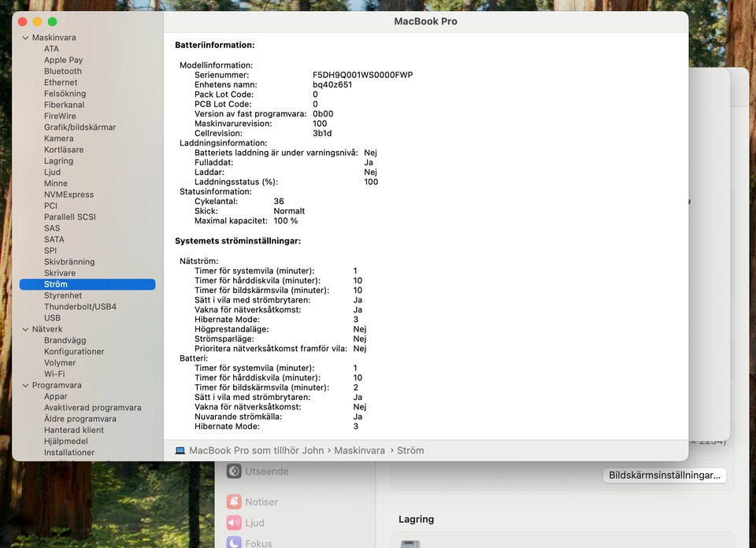Viewport: 756px width, 548px height.
Task: Click the green zoom window button
Action: [52, 22]
